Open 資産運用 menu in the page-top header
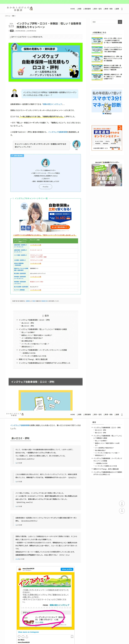Screen dimensions: 129x644 tap(87, 9)
